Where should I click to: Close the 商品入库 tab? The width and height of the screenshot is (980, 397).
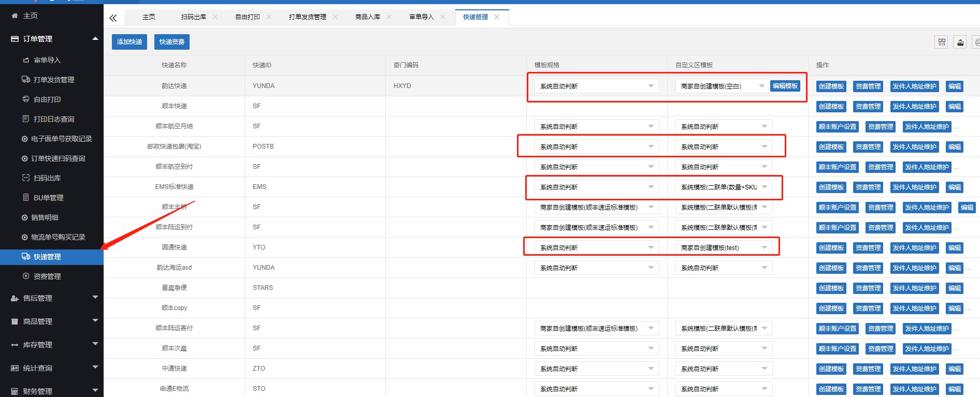tap(389, 17)
